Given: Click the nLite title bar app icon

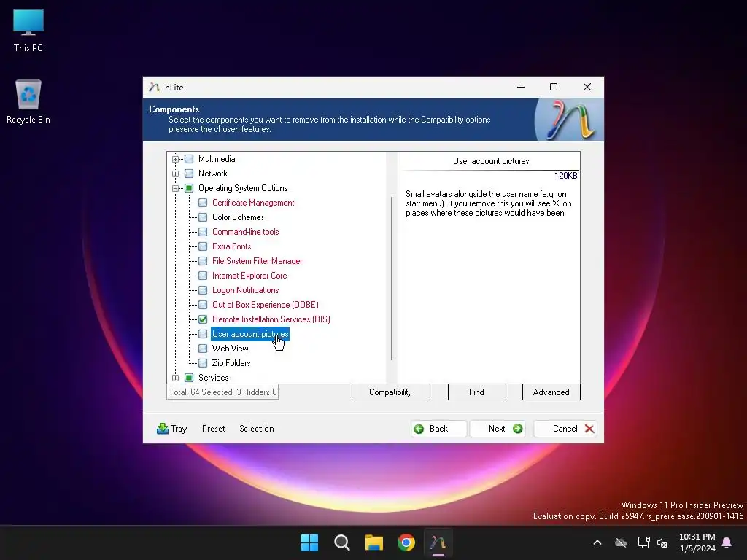Looking at the screenshot, I should pyautogui.click(x=154, y=87).
